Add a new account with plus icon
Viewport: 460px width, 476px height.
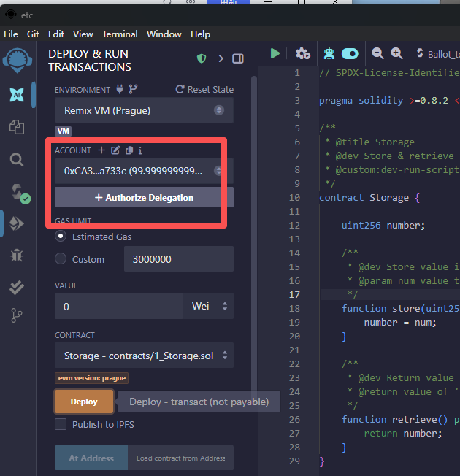(101, 150)
